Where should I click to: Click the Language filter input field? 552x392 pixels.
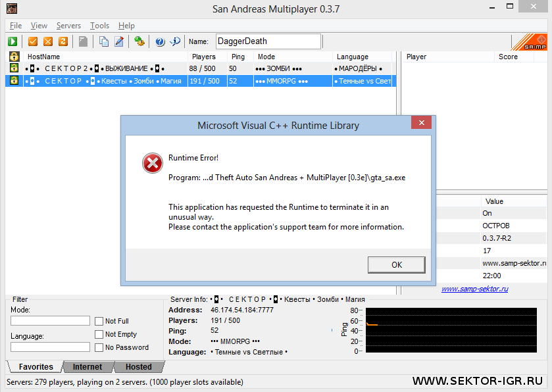tap(51, 347)
